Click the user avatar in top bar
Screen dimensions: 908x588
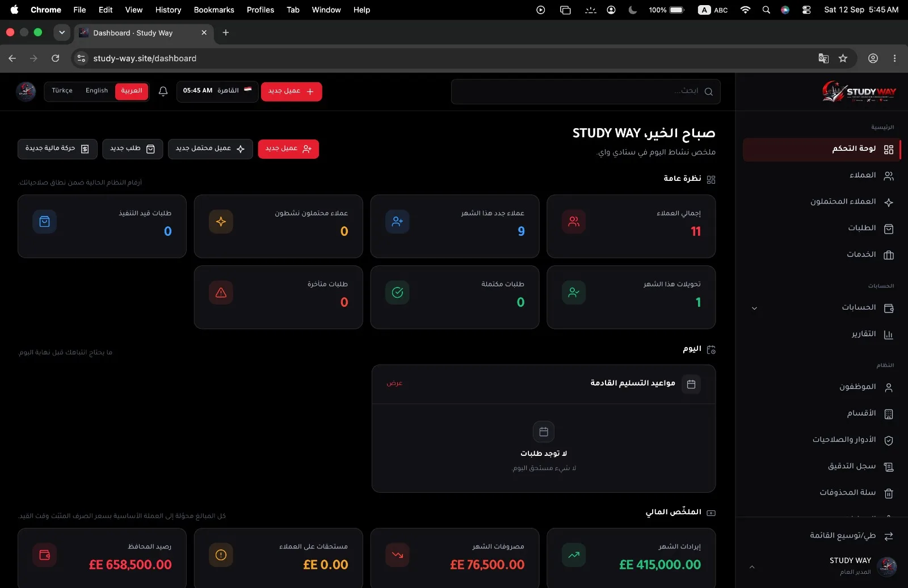(x=26, y=91)
